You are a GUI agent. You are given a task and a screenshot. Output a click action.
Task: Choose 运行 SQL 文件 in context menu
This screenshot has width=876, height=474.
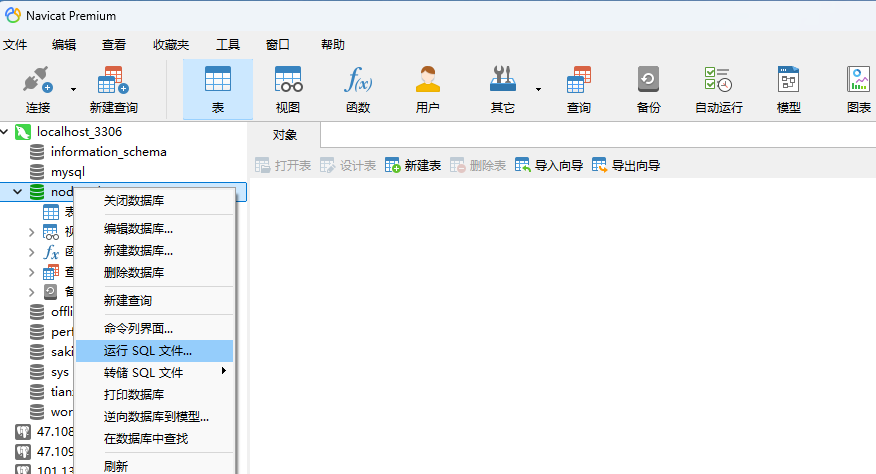tap(148, 351)
